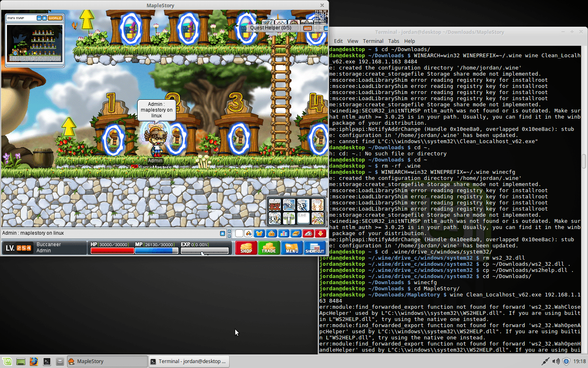Image resolution: width=588 pixels, height=368 pixels.
Task: Open the Terminal menu in Terminal window
Action: click(373, 41)
